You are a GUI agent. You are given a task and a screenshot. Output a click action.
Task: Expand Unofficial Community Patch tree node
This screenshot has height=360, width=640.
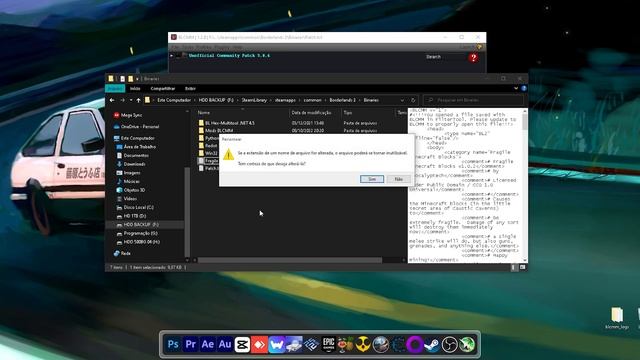[171, 56]
